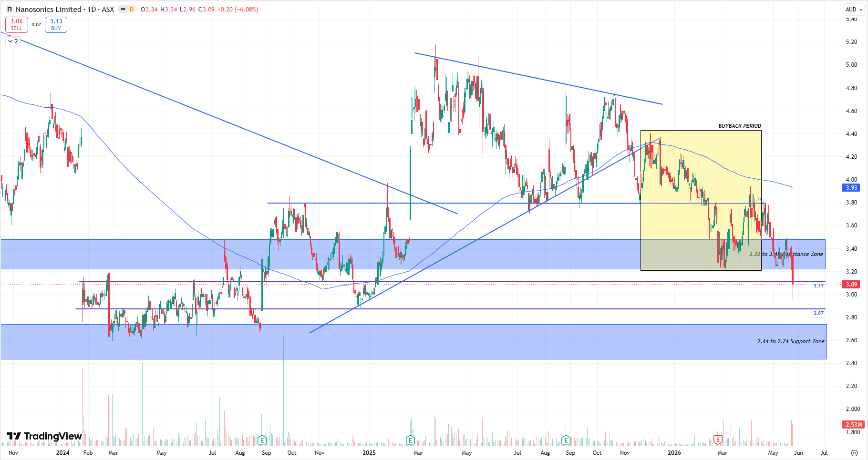Expand the collapsed indicators legend showing 2
Image resolution: width=868 pixels, height=460 pixels.
click(13, 41)
